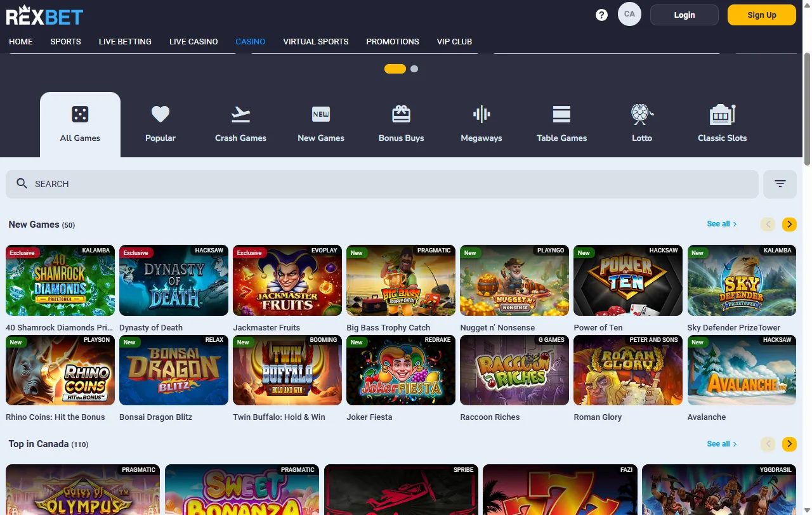812x515 pixels.
Task: Open the game filter icon
Action: tap(780, 184)
